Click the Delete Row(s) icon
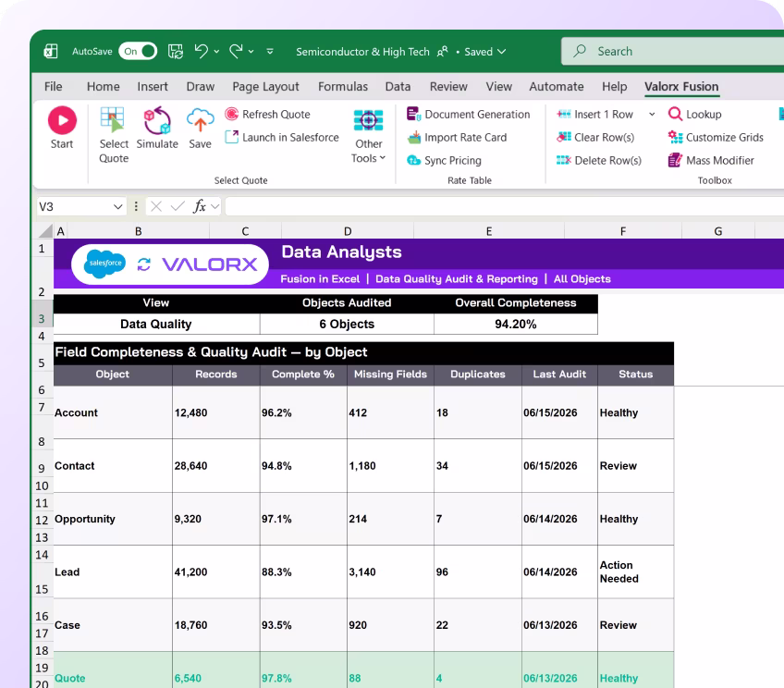This screenshot has width=784, height=688. 564,160
